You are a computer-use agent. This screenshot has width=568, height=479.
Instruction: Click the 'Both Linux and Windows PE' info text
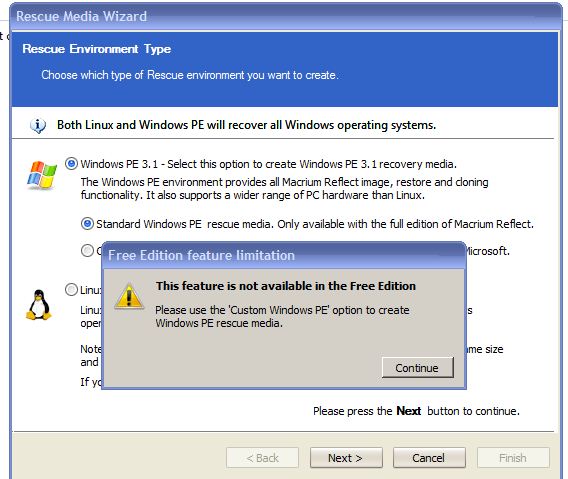(x=246, y=125)
